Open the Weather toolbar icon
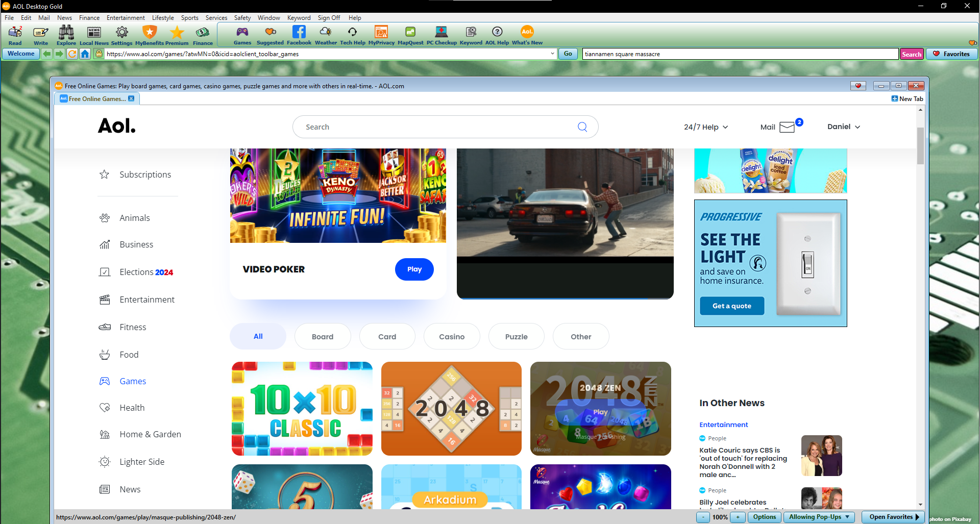This screenshot has width=980, height=524. pyautogui.click(x=326, y=35)
